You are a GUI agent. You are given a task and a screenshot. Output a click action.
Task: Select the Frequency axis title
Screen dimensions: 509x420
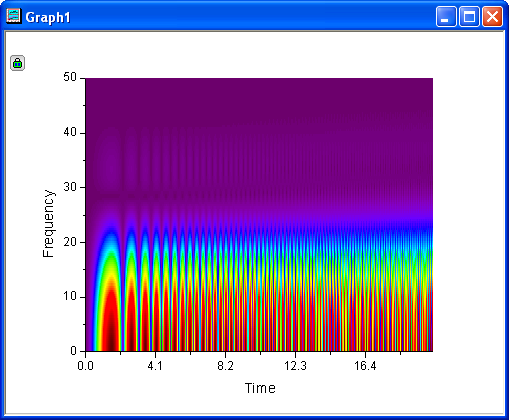click(48, 223)
